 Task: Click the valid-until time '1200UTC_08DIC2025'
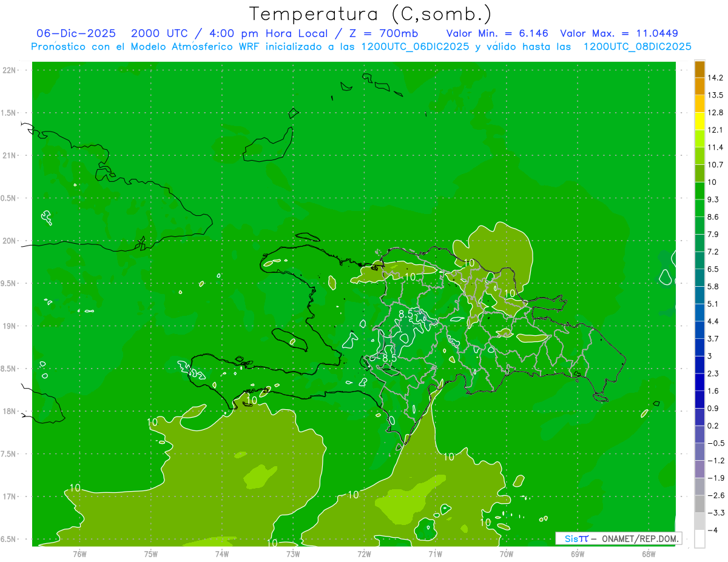click(x=637, y=47)
